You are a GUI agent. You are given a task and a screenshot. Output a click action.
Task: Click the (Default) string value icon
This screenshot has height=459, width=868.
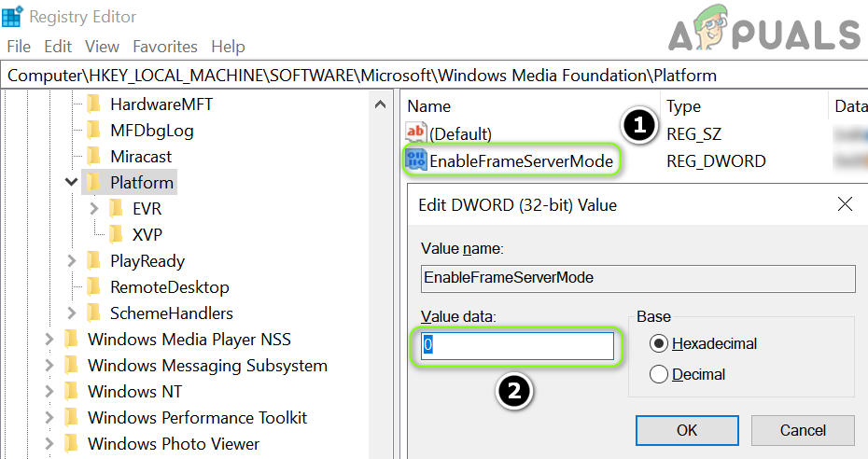point(415,132)
